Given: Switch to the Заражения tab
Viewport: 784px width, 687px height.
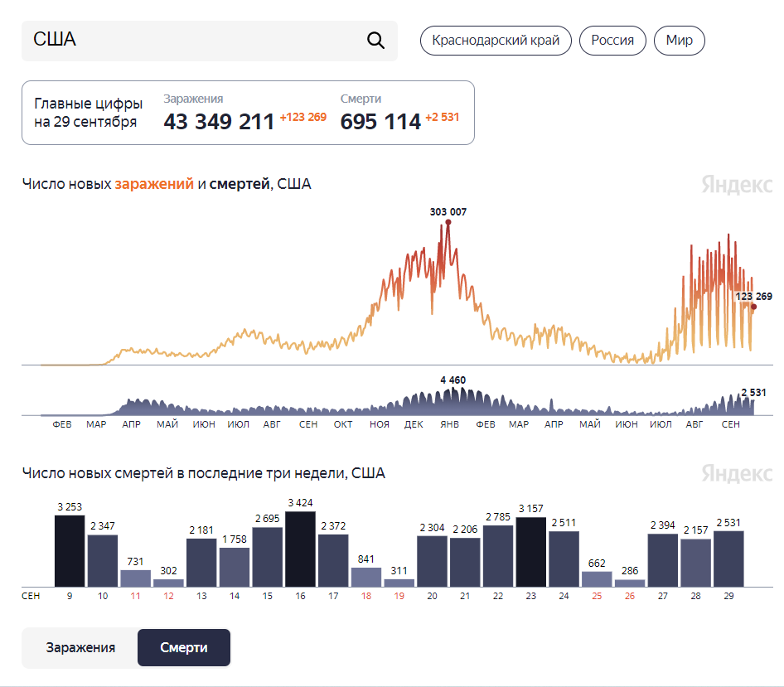Looking at the screenshot, I should click(80, 647).
